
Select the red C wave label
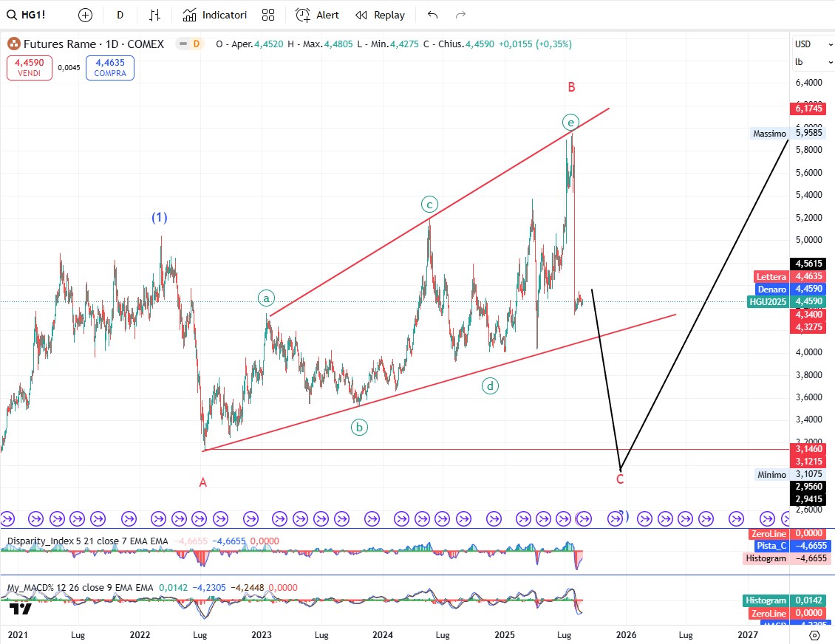tap(620, 479)
